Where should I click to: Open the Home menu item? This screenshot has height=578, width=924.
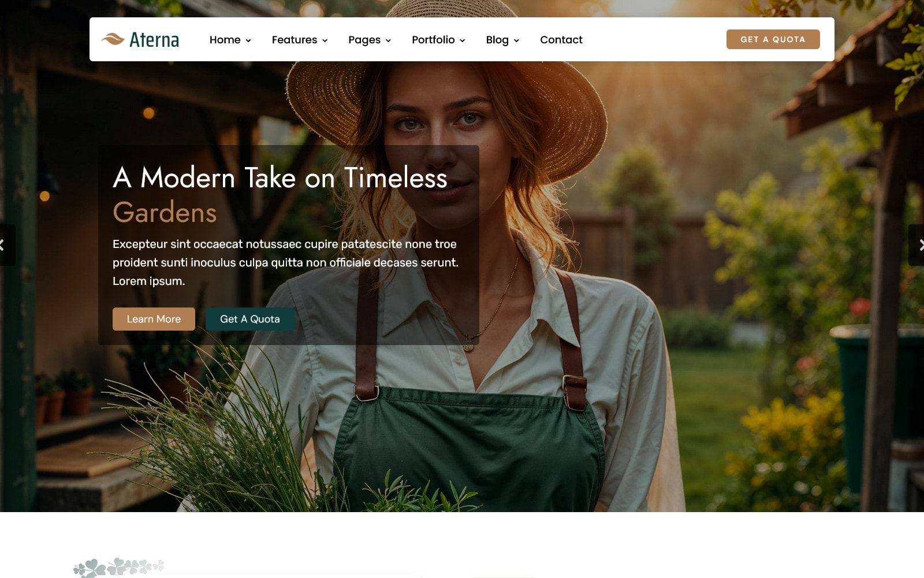(x=225, y=40)
